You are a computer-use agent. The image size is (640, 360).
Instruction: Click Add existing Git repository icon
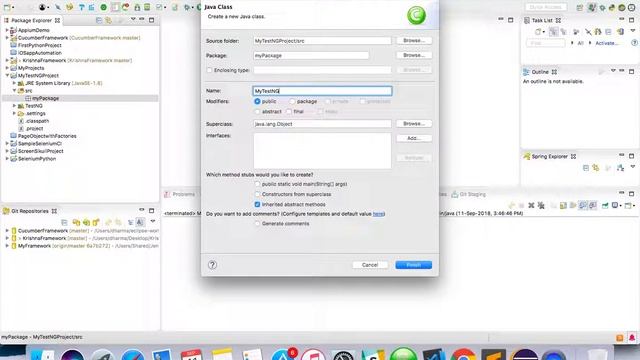[x=76, y=222]
